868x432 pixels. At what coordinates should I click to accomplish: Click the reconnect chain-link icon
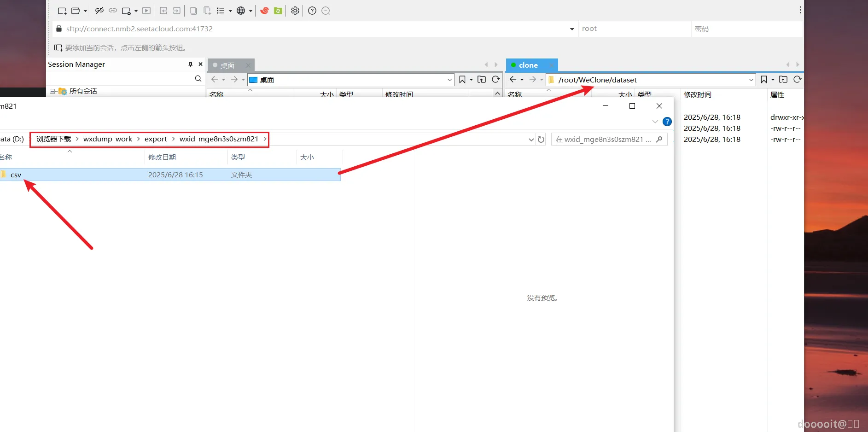pyautogui.click(x=113, y=11)
